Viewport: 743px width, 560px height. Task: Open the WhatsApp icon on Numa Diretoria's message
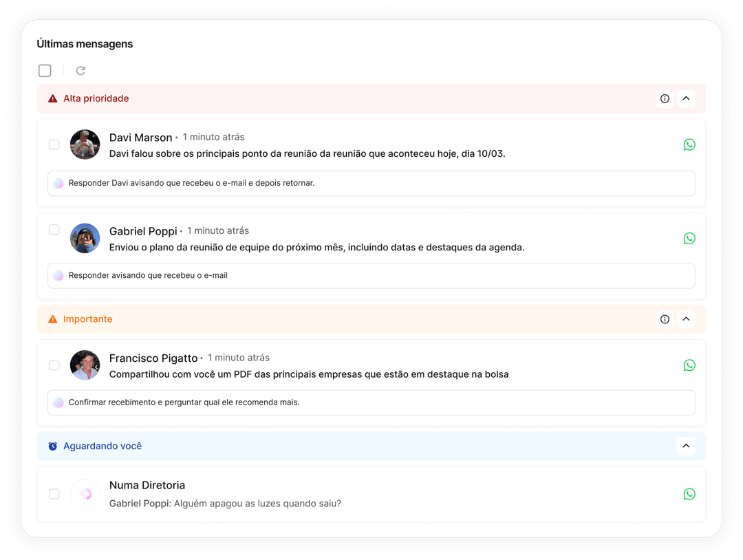(x=689, y=494)
